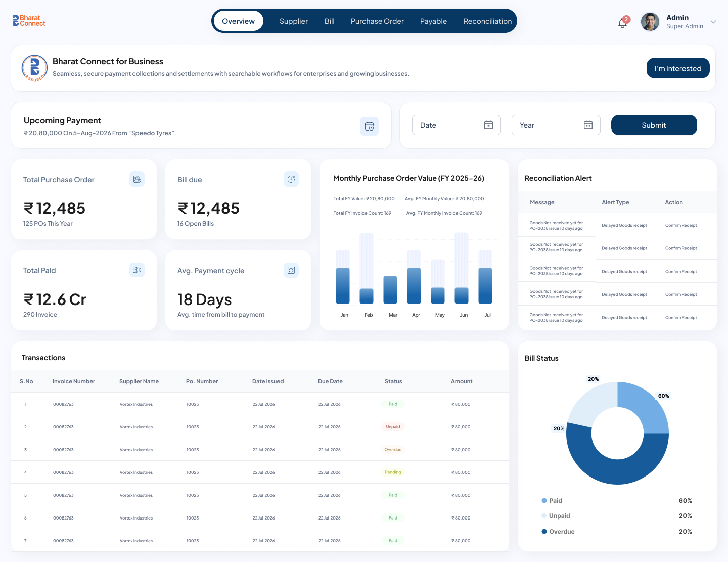Click the 18 Days payment cycle value
The height and width of the screenshot is (562, 728).
[x=204, y=299]
